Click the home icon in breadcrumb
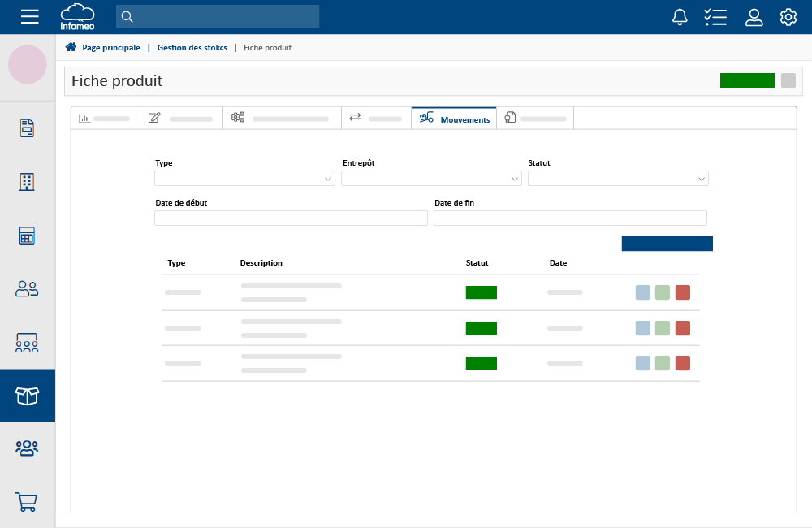812x528 pixels. click(x=71, y=47)
